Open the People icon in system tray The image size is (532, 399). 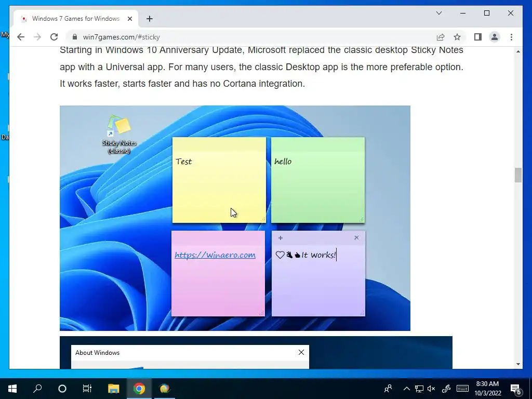[x=388, y=389]
